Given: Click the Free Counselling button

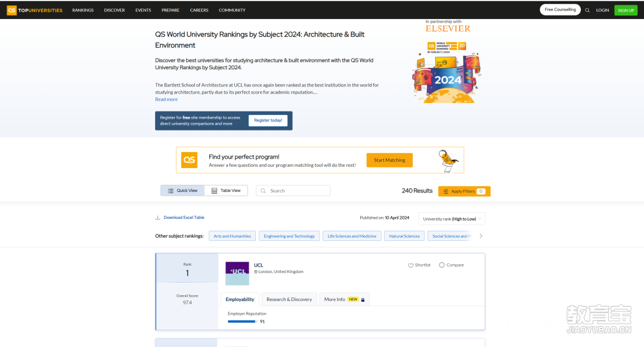Looking at the screenshot, I should [560, 10].
